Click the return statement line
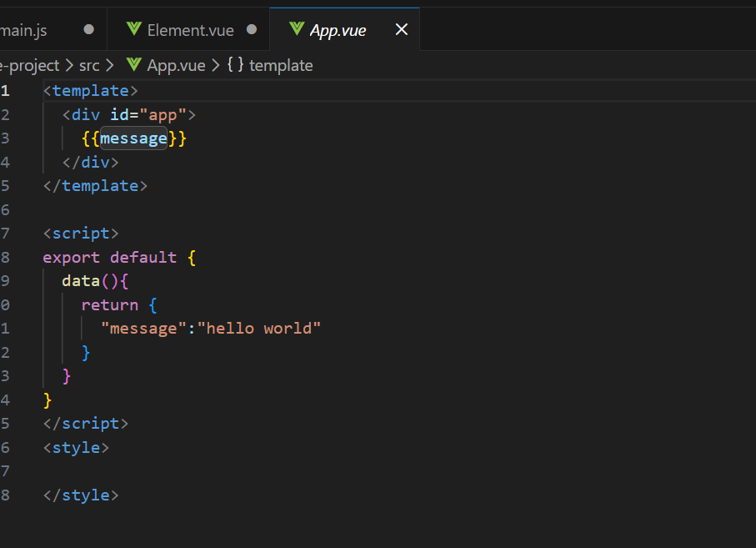This screenshot has height=548, width=756. (119, 305)
